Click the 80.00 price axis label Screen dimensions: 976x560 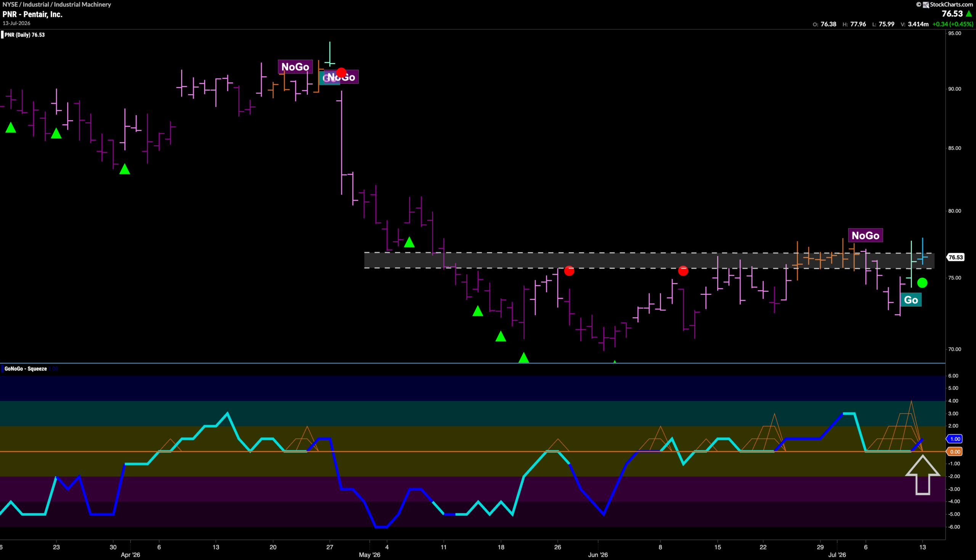click(954, 211)
